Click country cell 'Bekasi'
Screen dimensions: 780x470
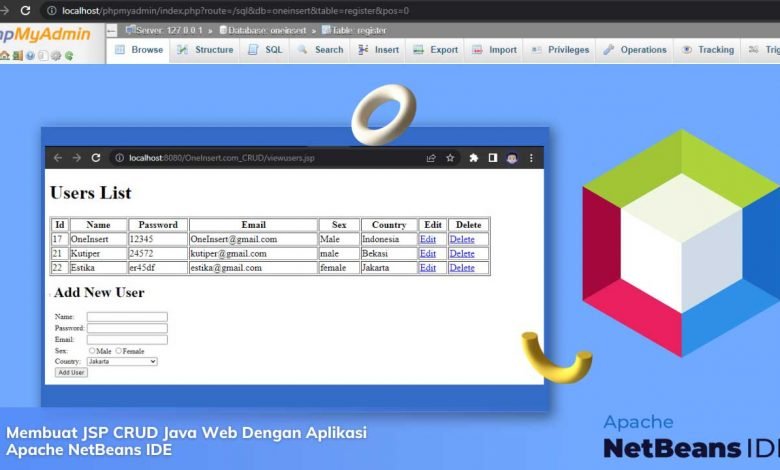click(389, 254)
